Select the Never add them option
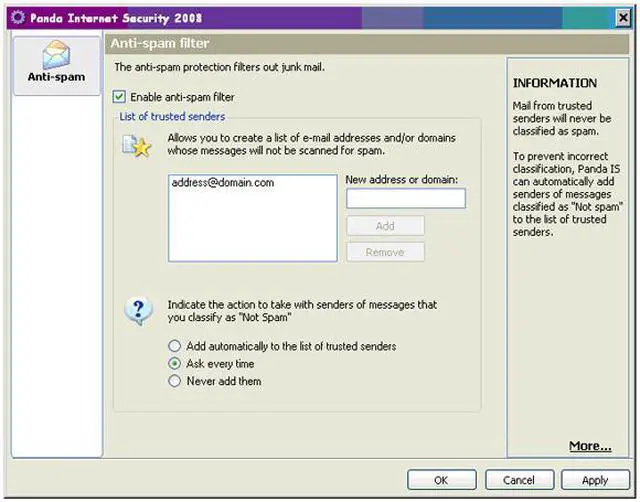 [x=175, y=381]
